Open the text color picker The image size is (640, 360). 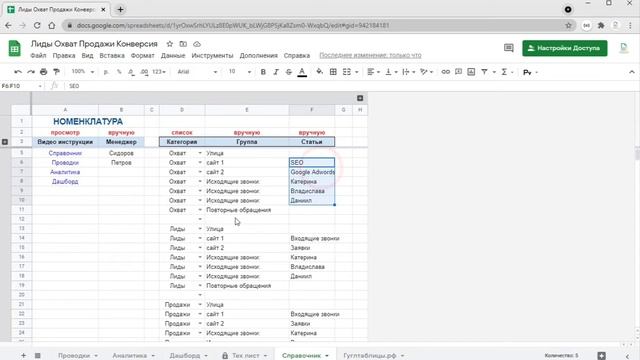point(302,72)
